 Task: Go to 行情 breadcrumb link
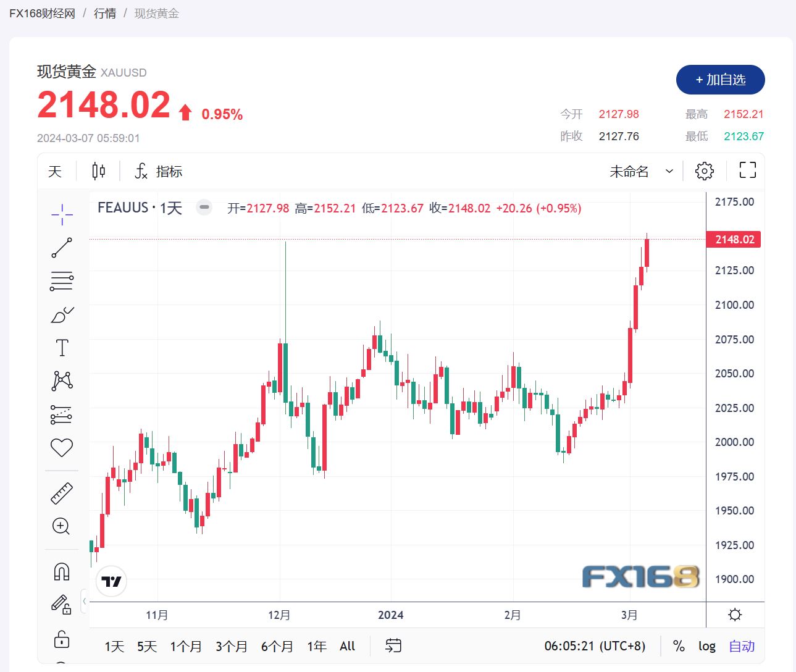click(x=105, y=14)
